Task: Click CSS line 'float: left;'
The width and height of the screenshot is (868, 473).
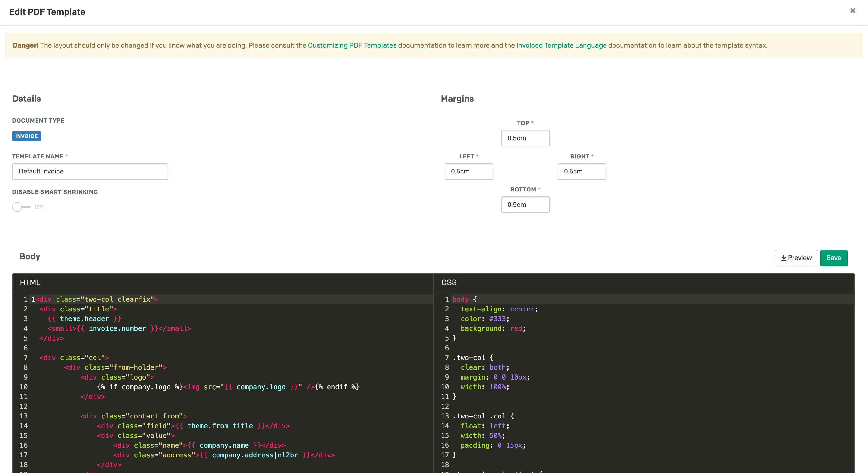Action: [x=485, y=426]
